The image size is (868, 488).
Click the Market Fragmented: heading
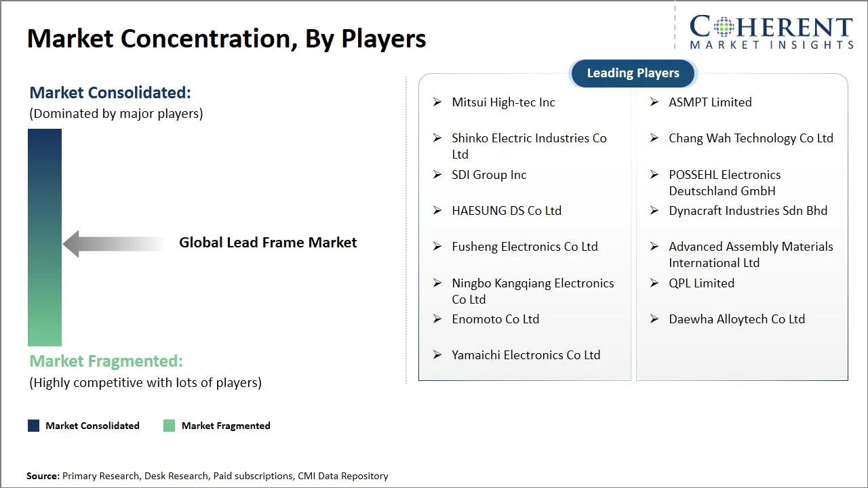click(x=106, y=361)
